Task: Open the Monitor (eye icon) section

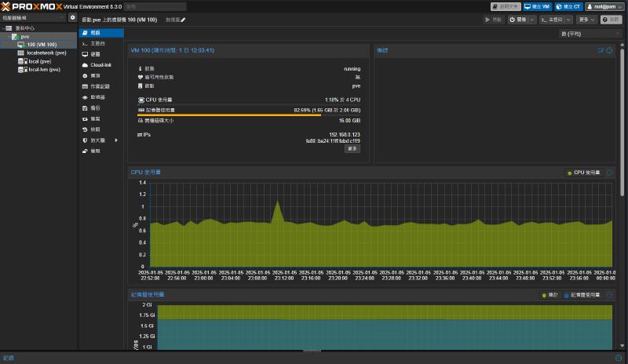Action: [x=101, y=97]
